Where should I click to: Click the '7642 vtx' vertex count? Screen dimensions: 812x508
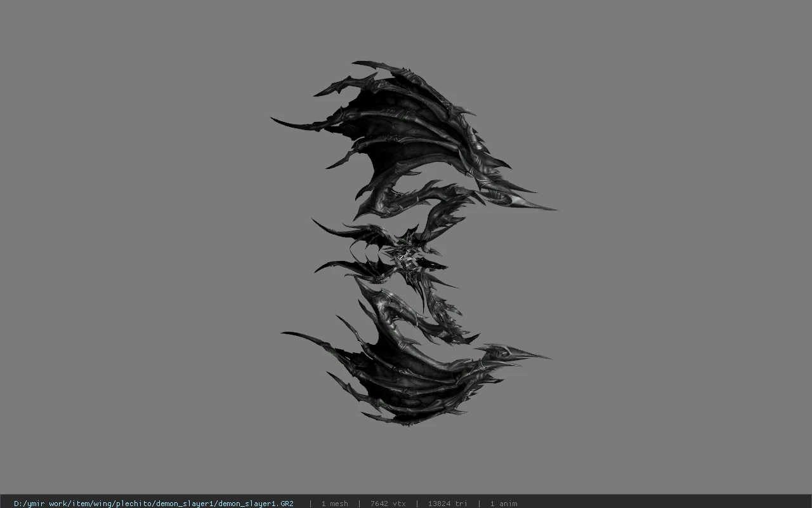[x=388, y=504]
